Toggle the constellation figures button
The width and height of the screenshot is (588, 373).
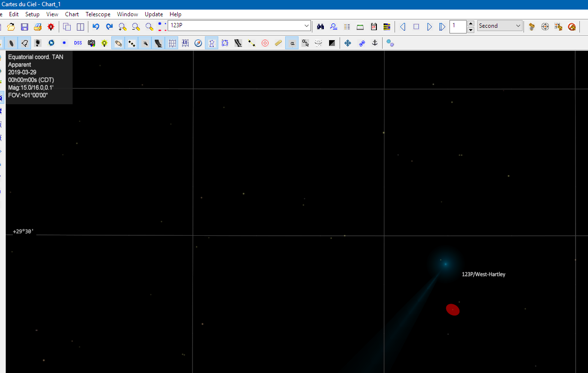click(x=212, y=43)
